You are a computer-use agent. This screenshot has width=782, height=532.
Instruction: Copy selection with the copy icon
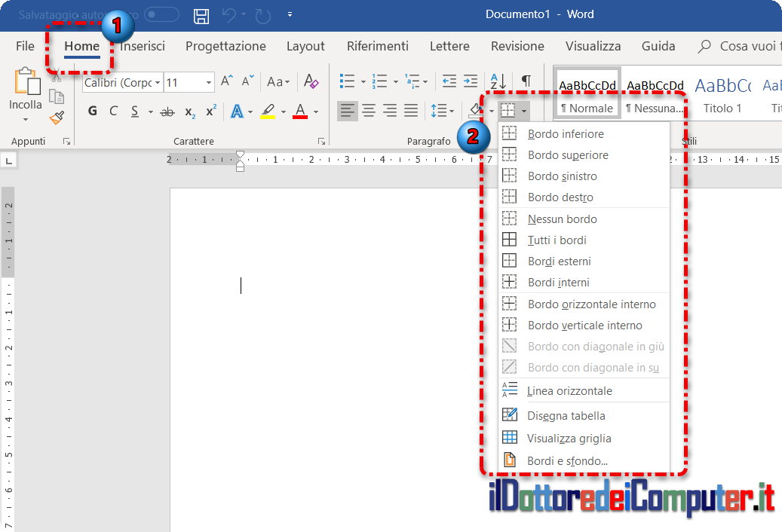(x=57, y=96)
